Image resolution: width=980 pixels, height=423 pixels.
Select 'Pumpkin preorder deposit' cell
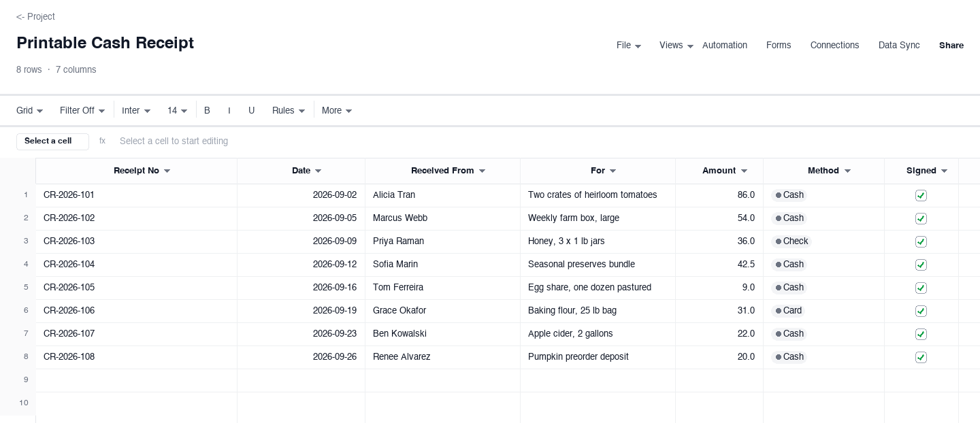[x=598, y=357]
